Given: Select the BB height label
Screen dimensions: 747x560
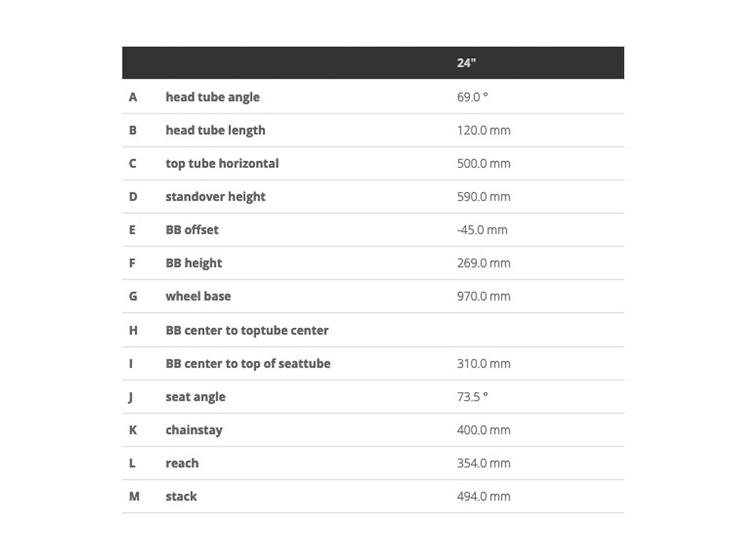Looking at the screenshot, I should click(x=194, y=263).
